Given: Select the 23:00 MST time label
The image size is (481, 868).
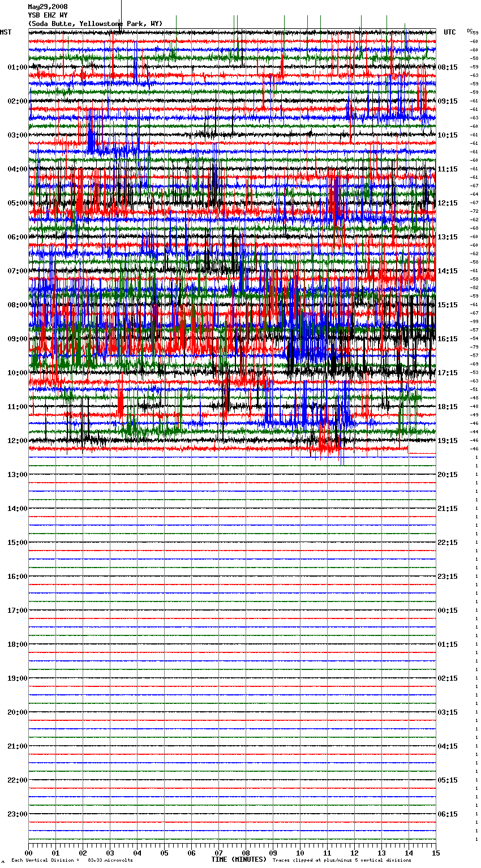Looking at the screenshot, I should pos(18,814).
